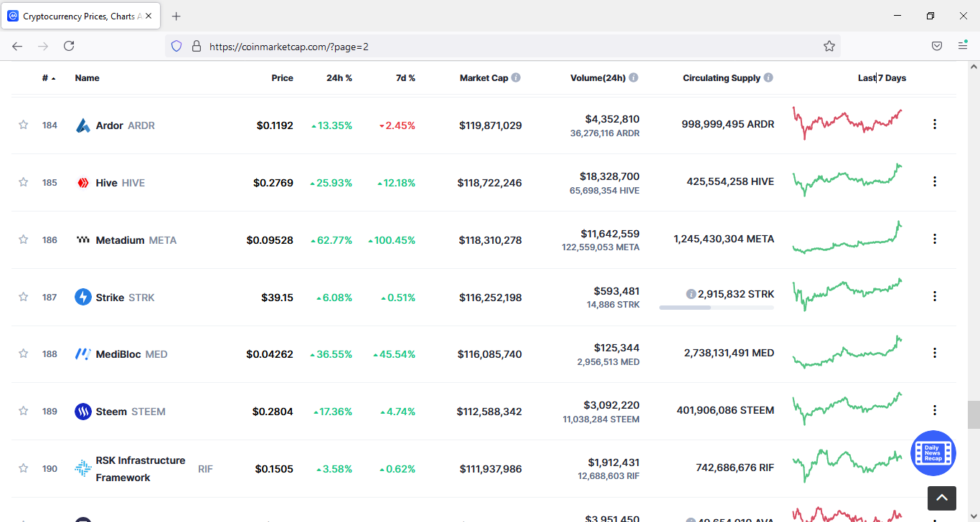This screenshot has height=522, width=980.
Task: Open the three-dot menu for Ardor
Action: 934,124
